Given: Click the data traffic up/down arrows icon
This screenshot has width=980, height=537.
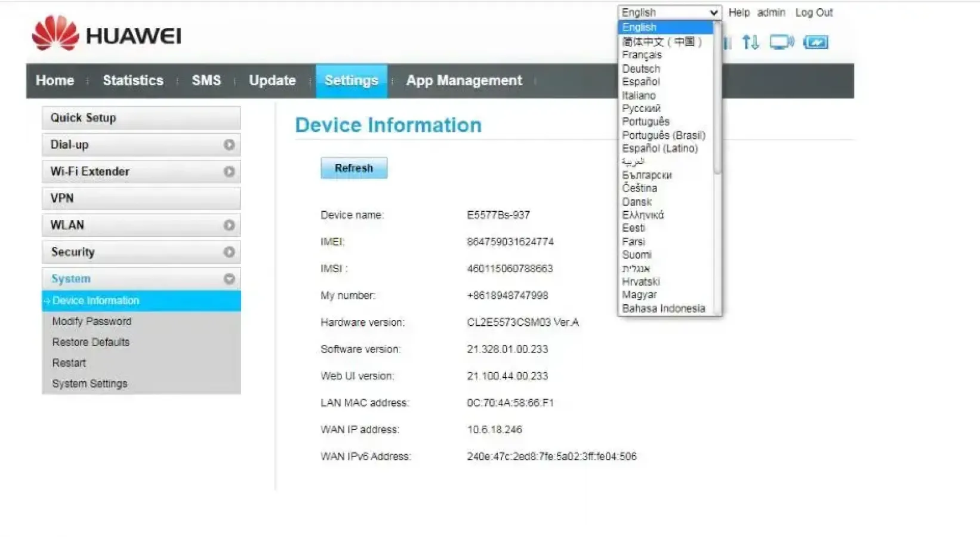Looking at the screenshot, I should coord(750,42).
